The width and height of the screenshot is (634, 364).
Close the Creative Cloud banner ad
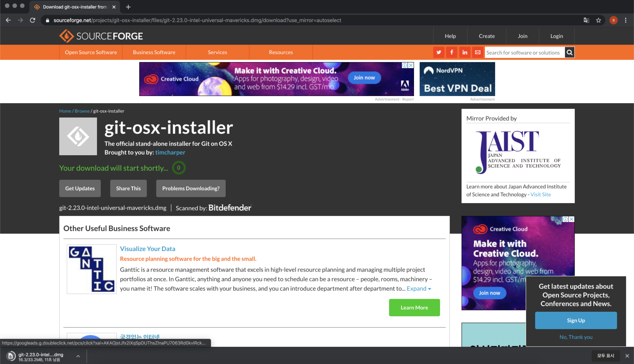coord(411,65)
